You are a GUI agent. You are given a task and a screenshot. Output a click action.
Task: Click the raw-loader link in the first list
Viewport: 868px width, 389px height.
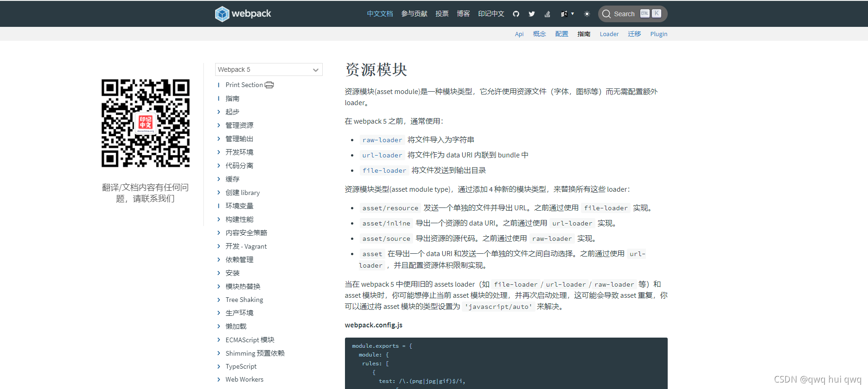click(382, 140)
